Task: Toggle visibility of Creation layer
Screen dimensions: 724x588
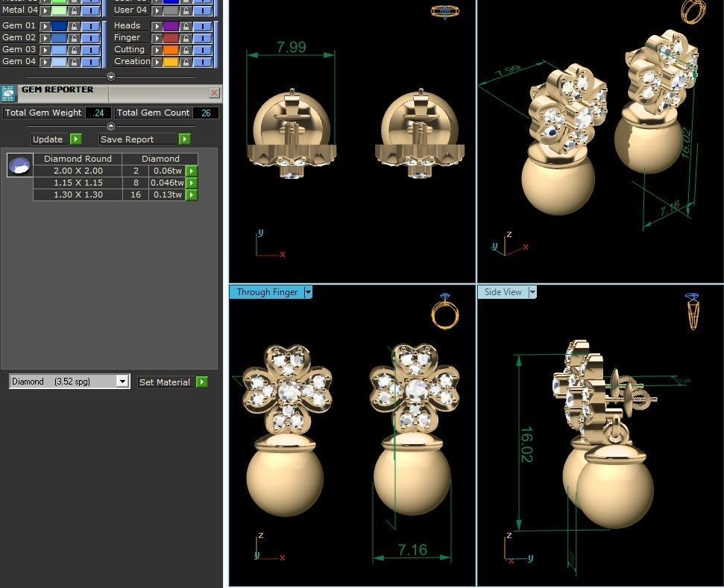Action: (x=202, y=62)
